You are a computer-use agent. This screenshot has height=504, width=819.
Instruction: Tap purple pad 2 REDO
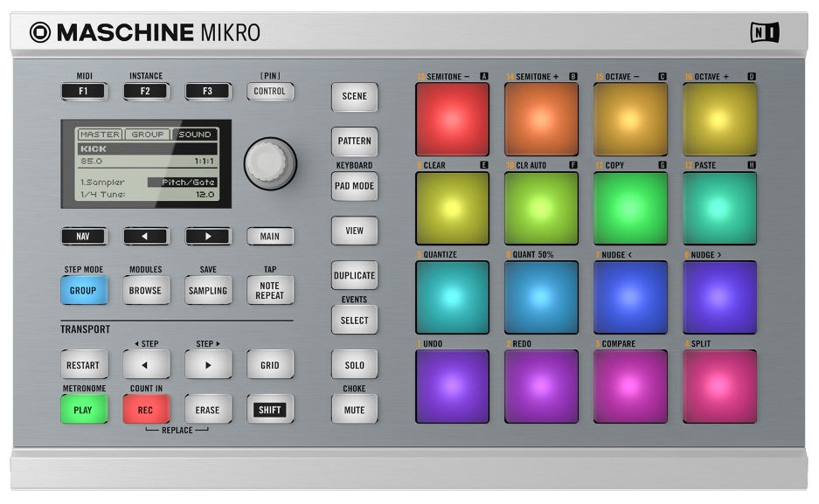click(x=541, y=387)
